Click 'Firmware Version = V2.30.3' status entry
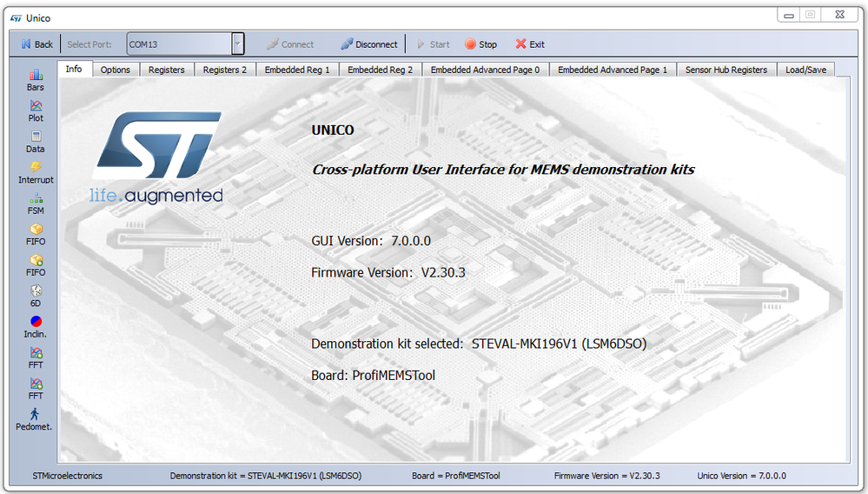This screenshot has height=494, width=868. [x=607, y=476]
